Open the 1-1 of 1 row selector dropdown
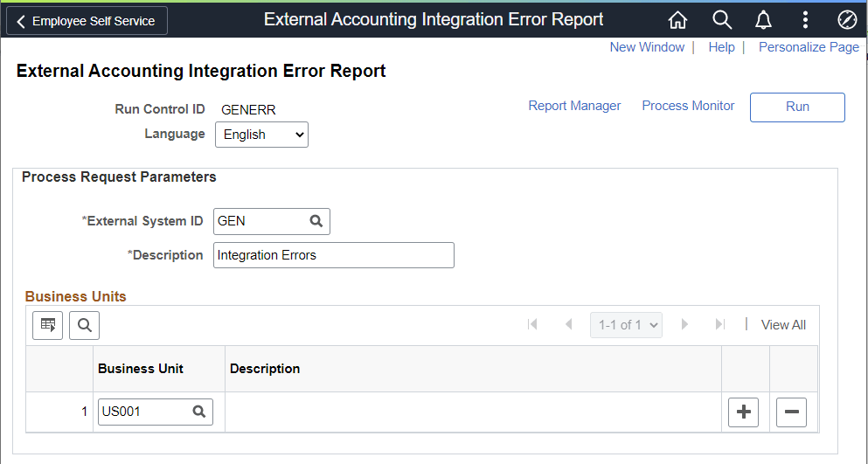Viewport: 868px width, 464px height. (x=626, y=325)
